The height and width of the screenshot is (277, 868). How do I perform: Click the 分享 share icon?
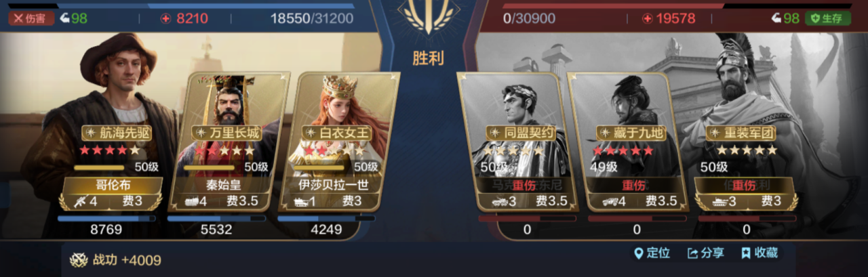tap(692, 253)
